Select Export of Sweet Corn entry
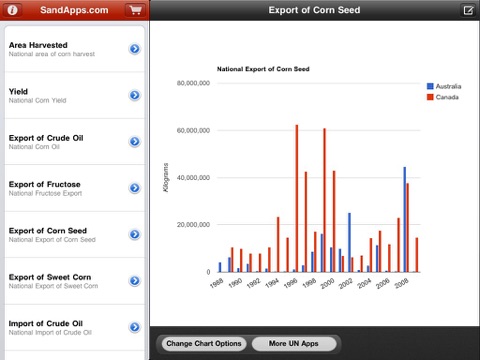480x360 pixels. [x=75, y=281]
